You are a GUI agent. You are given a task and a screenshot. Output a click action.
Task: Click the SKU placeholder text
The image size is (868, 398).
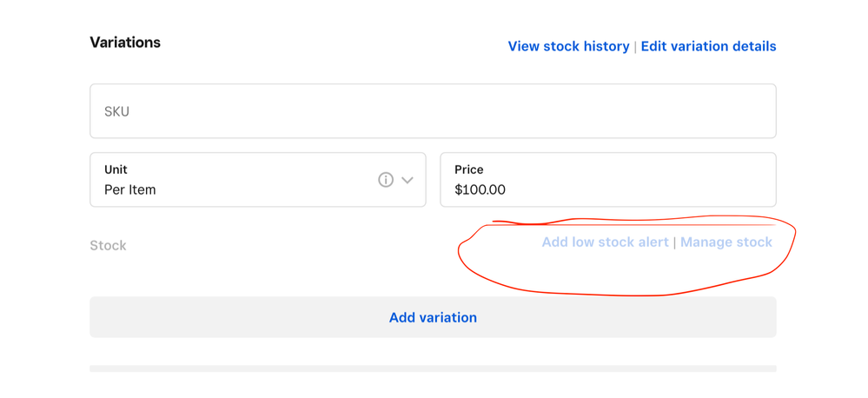click(x=116, y=111)
